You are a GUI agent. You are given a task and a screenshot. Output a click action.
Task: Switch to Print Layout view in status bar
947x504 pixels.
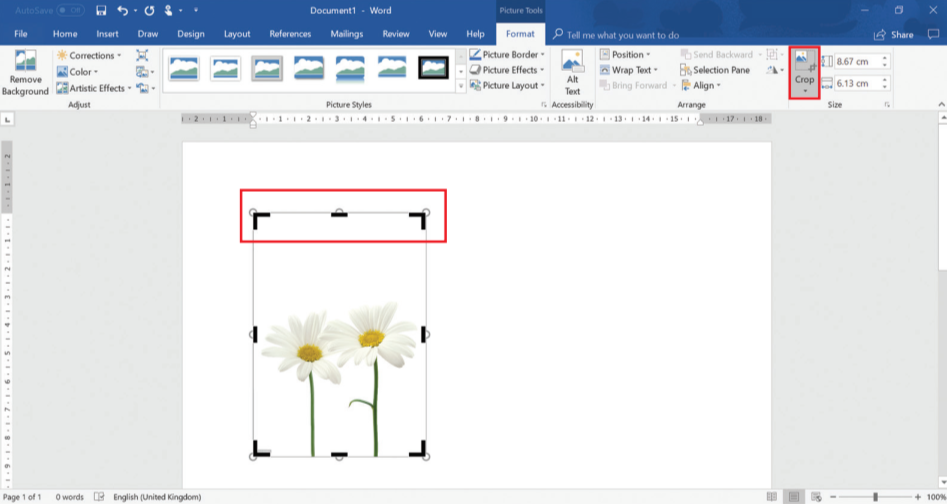click(x=793, y=497)
